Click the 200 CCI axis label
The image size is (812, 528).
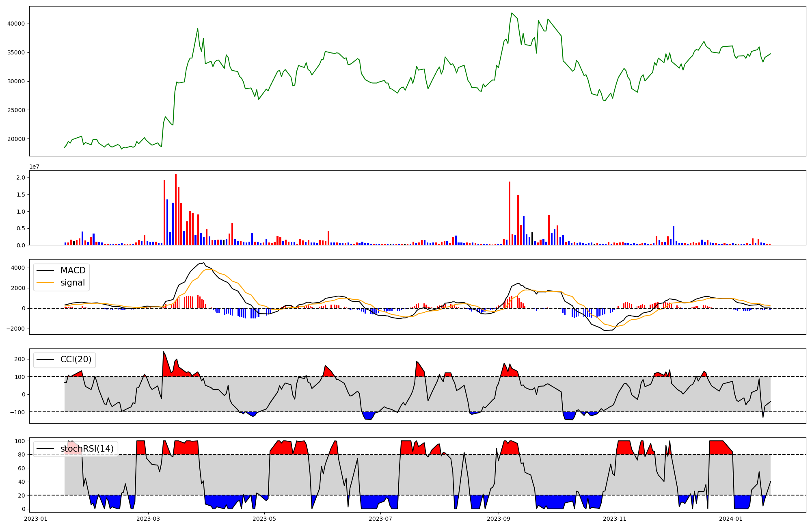[19, 359]
